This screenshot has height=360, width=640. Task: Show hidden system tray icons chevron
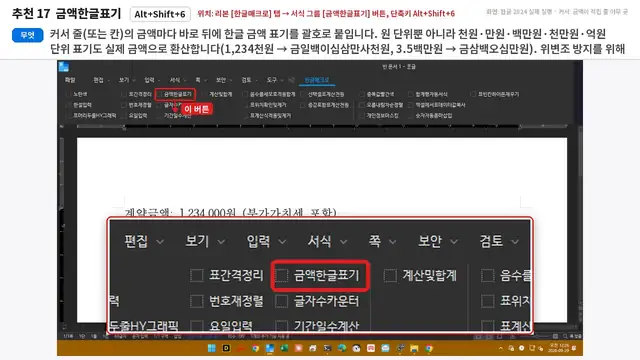pyautogui.click(x=501, y=348)
